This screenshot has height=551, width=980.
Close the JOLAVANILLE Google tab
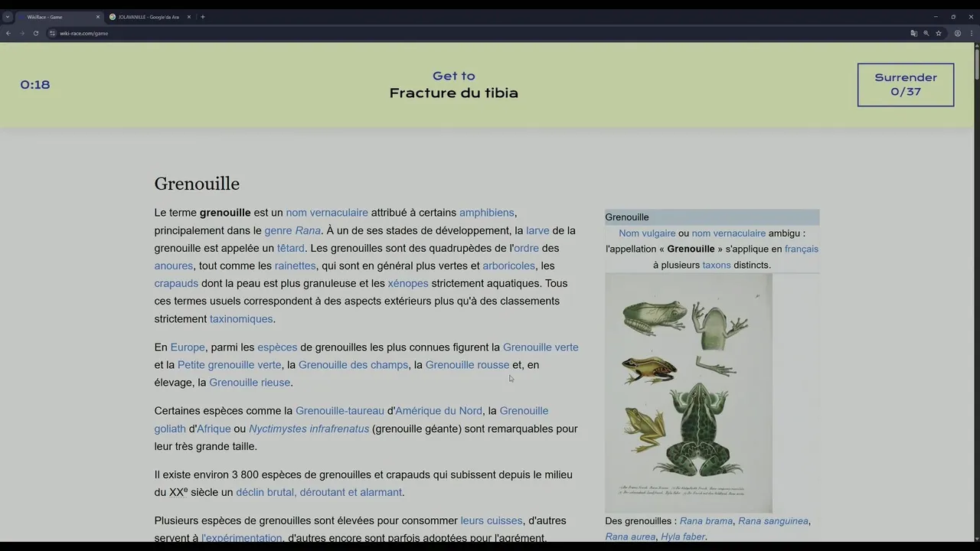tap(189, 17)
